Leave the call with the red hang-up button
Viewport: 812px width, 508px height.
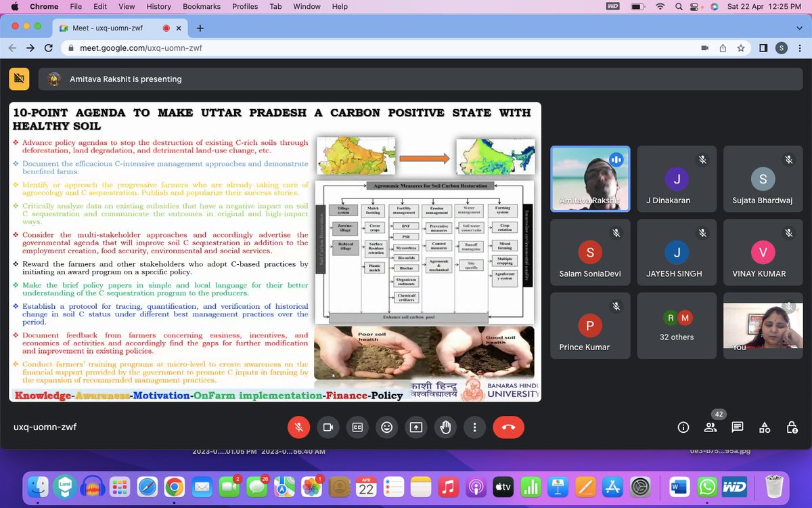point(509,427)
